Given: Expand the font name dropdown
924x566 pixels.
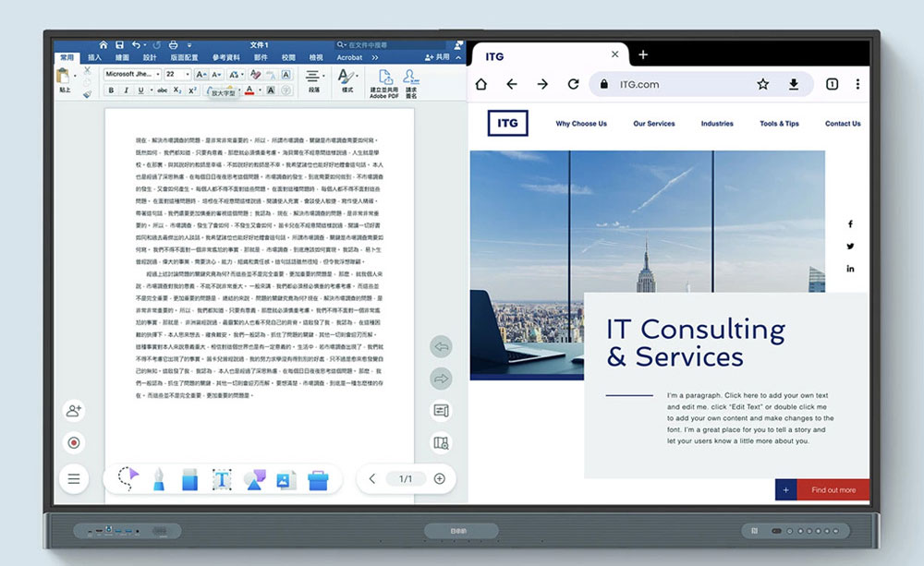Looking at the screenshot, I should tap(157, 74).
